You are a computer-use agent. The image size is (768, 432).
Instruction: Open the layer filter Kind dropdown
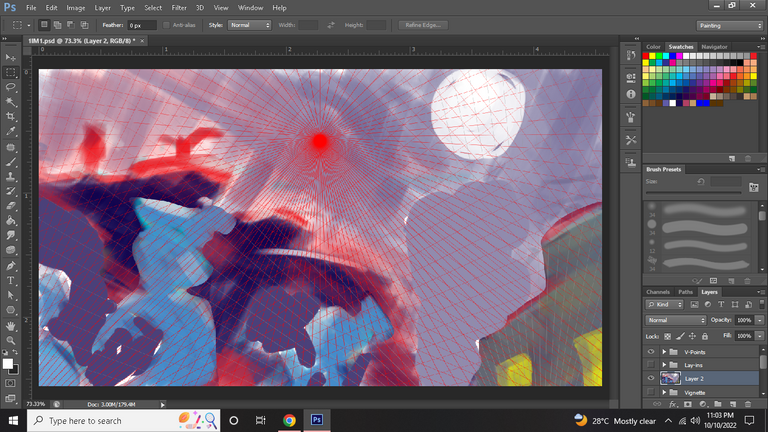click(664, 304)
